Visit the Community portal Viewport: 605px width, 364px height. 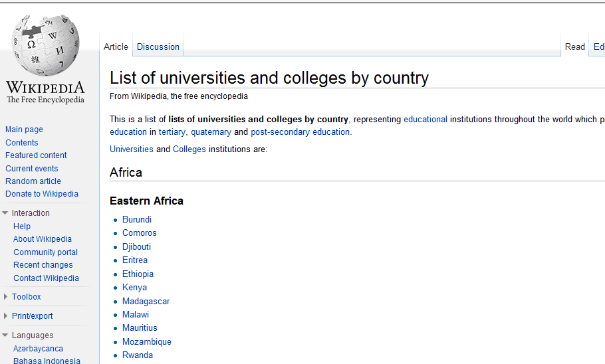coord(45,252)
